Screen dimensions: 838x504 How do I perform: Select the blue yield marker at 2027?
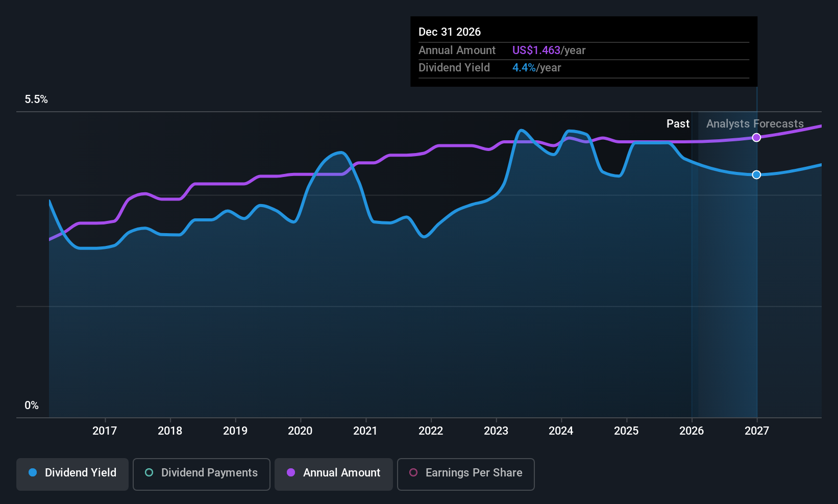click(757, 174)
